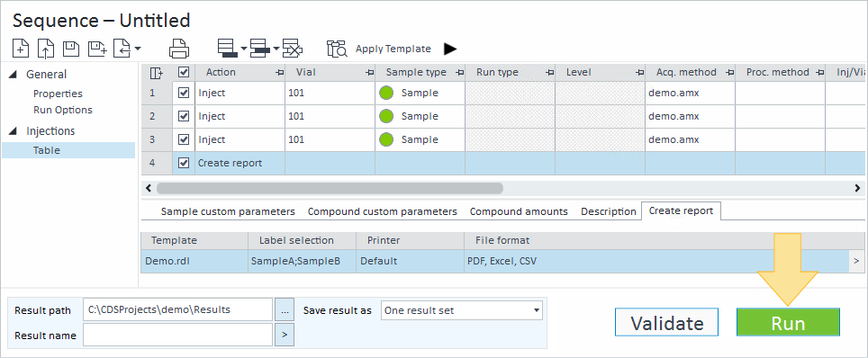Viewport: 868px width, 358px height.
Task: Collapse the Injections tree section
Action: coord(14,131)
